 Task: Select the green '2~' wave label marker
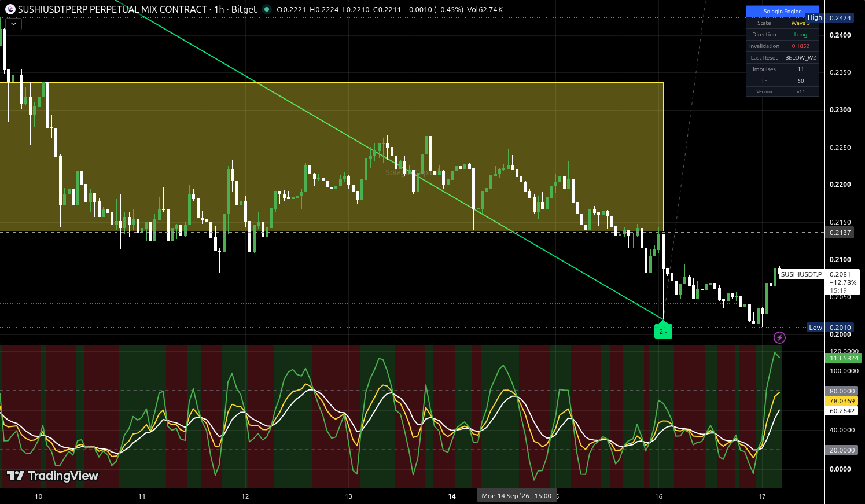(x=663, y=330)
